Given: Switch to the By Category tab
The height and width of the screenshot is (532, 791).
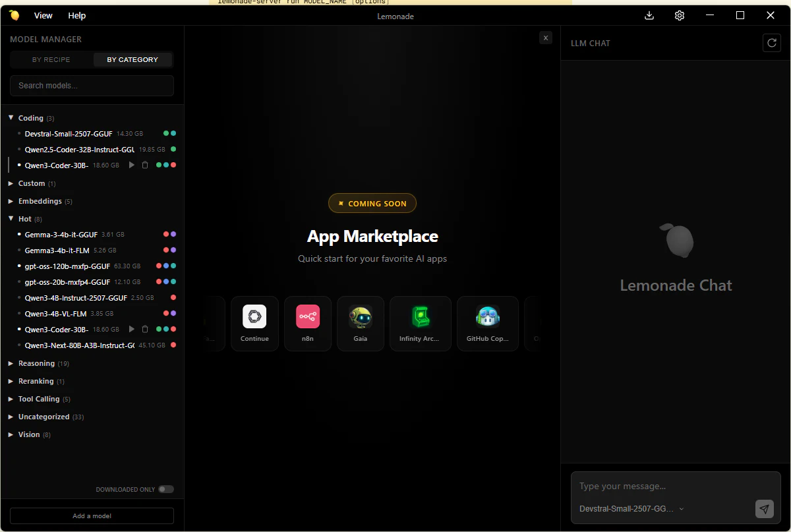Looking at the screenshot, I should (x=132, y=59).
